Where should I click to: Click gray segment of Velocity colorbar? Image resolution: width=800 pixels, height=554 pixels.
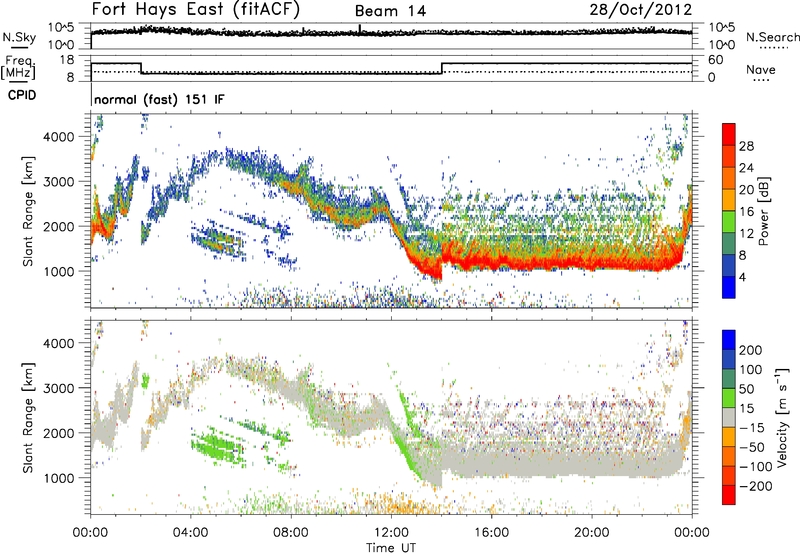coord(729,417)
